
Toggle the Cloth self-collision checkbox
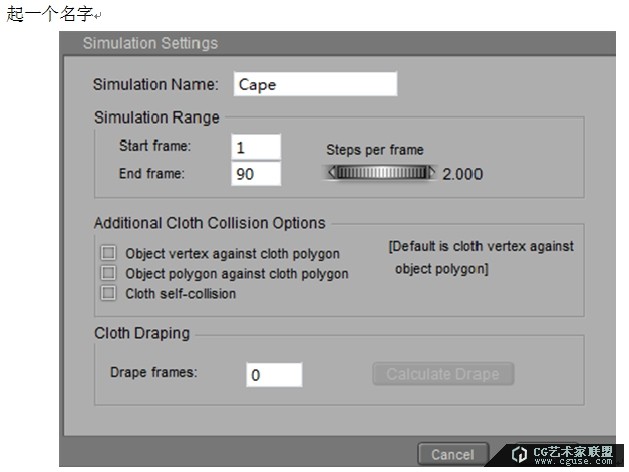pyautogui.click(x=108, y=293)
